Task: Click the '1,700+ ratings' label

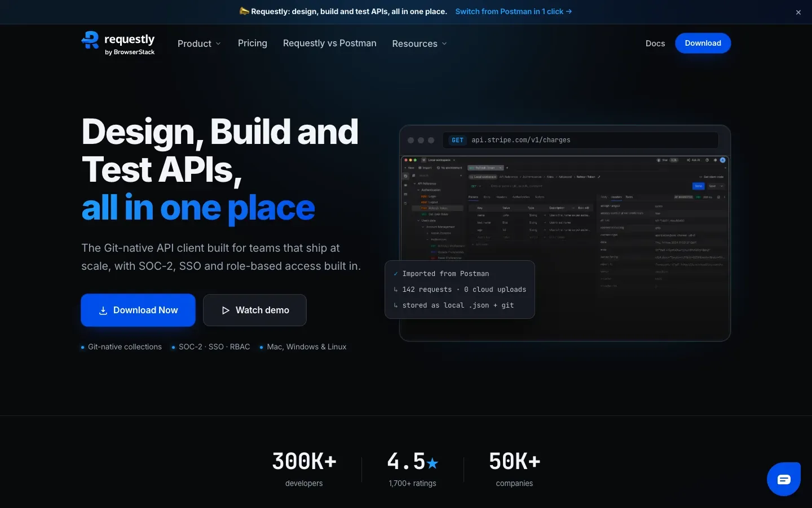Action: [x=412, y=483]
